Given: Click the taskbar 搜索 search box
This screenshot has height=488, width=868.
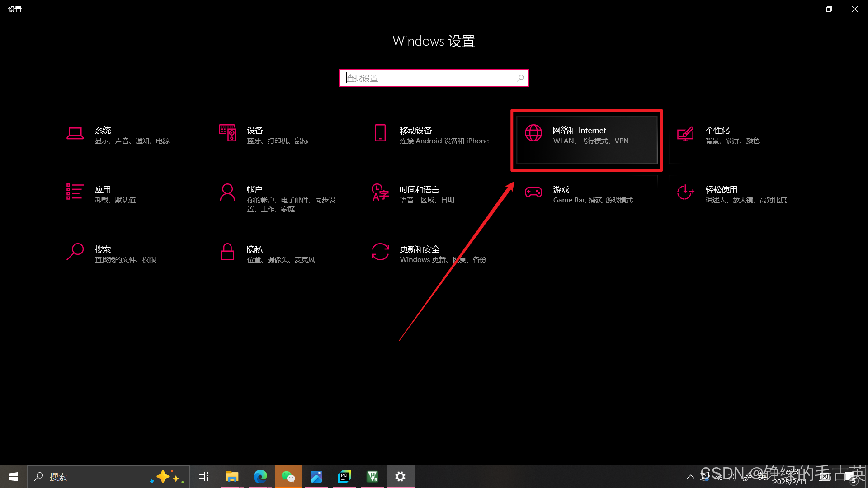Looking at the screenshot, I should (90, 477).
